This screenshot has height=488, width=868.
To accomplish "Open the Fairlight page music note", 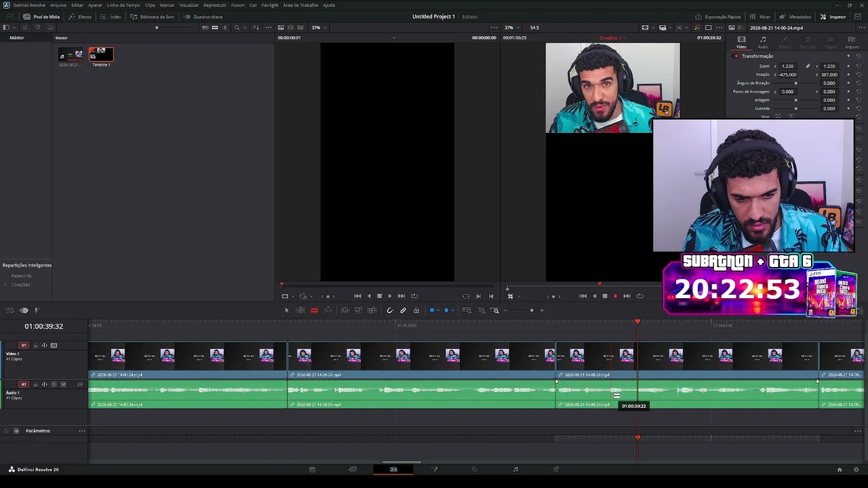I will [515, 469].
